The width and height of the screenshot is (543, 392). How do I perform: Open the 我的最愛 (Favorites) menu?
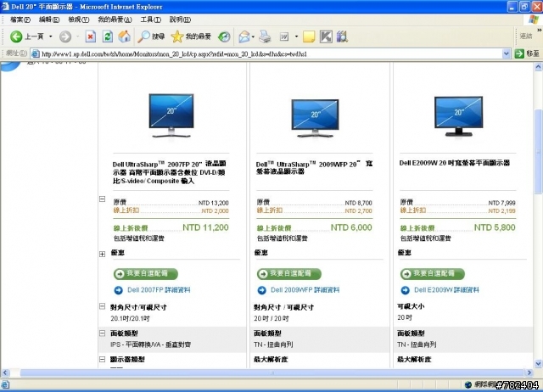pos(115,20)
